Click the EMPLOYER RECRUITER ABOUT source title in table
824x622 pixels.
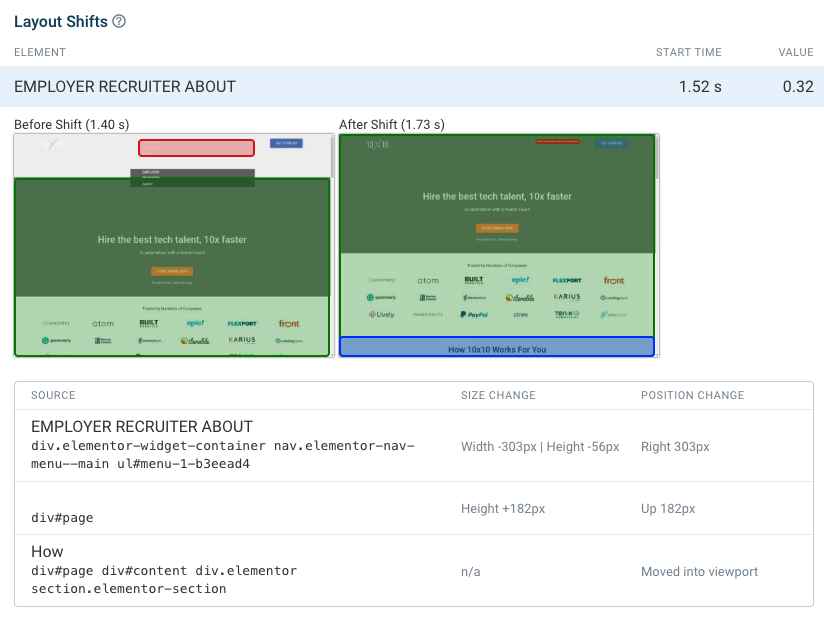[142, 427]
